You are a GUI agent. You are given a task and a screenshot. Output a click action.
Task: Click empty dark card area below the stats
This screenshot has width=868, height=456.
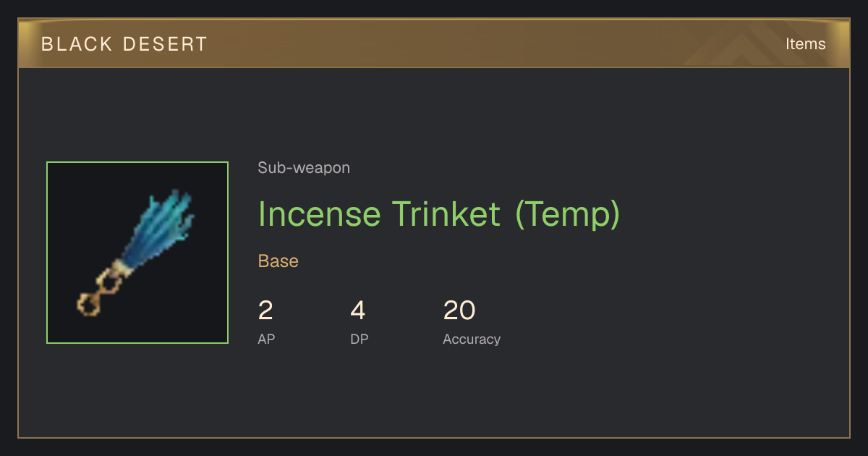[x=434, y=394]
